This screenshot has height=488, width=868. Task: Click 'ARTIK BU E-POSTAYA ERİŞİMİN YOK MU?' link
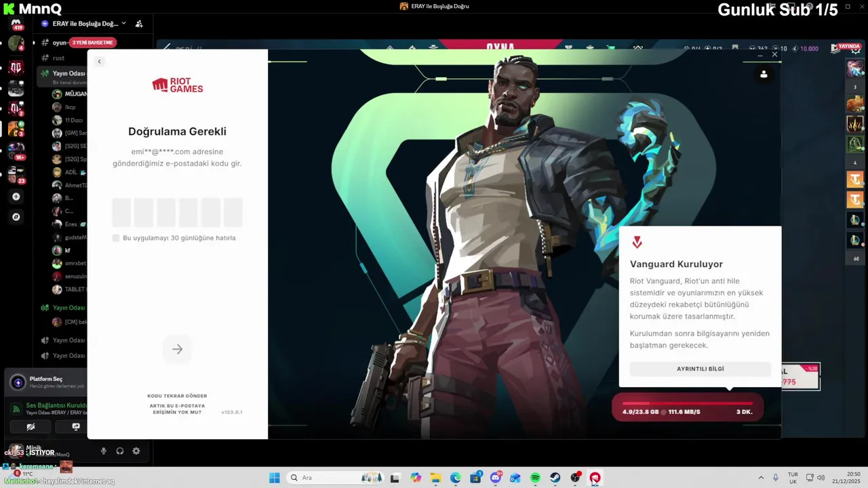tap(177, 409)
